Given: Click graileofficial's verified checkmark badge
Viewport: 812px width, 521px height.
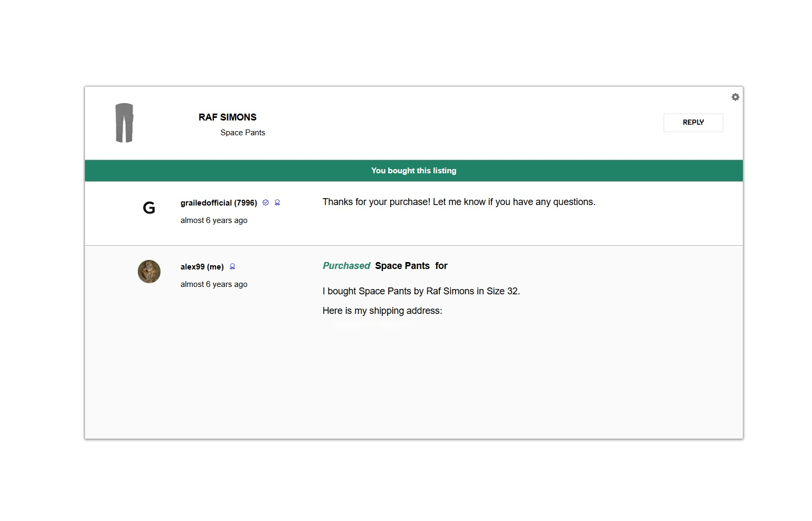Looking at the screenshot, I should point(266,202).
